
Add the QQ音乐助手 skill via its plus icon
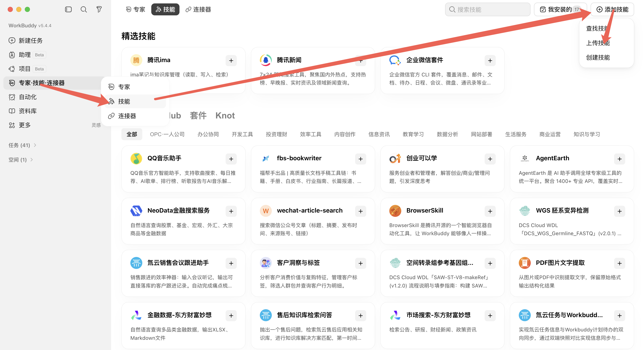coord(231,159)
